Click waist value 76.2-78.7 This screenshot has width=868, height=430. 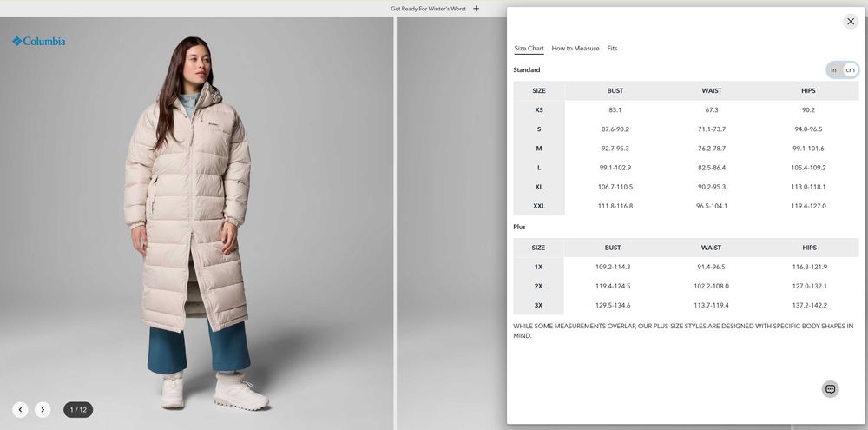(712, 149)
